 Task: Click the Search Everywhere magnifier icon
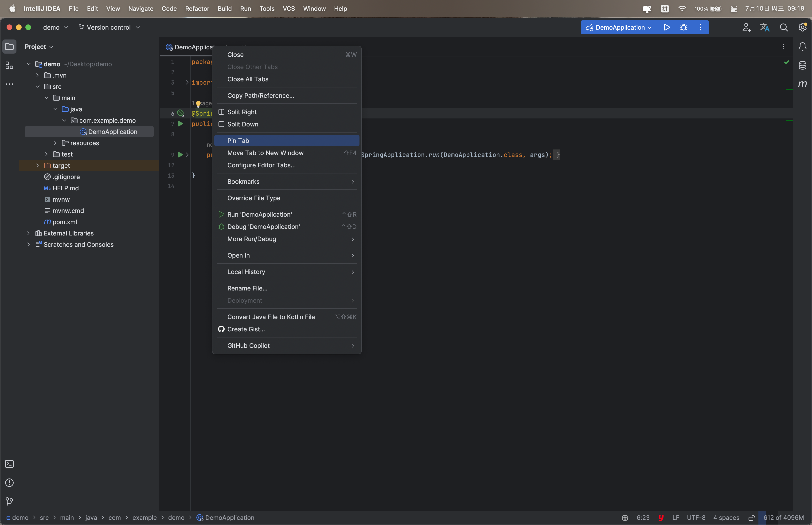tap(784, 27)
